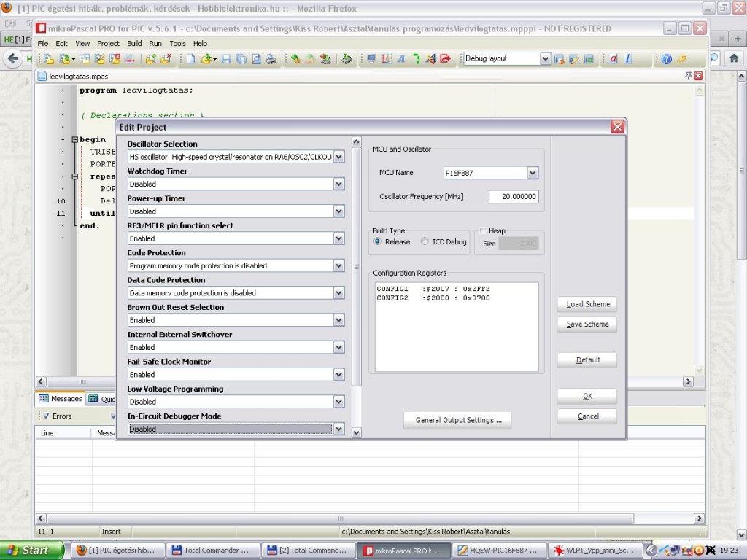
Task: Click the Load Scheme button
Action: (587, 304)
